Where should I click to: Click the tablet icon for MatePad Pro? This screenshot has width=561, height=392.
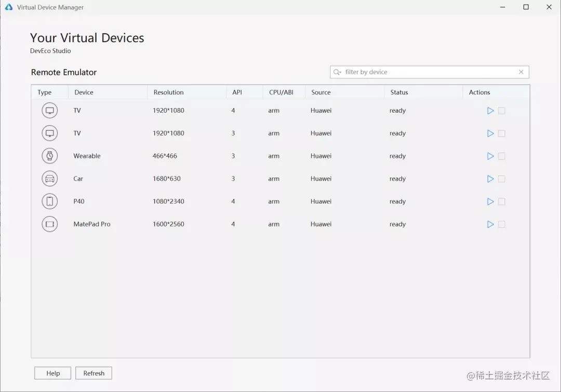pyautogui.click(x=50, y=224)
